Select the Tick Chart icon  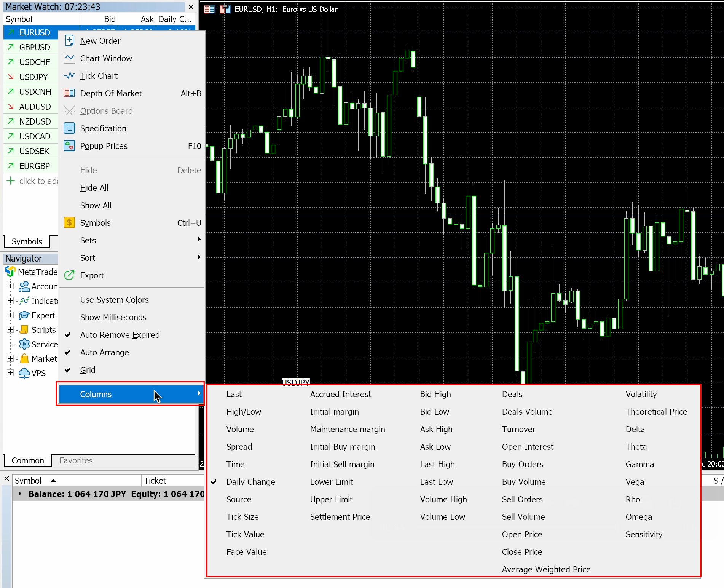click(69, 76)
